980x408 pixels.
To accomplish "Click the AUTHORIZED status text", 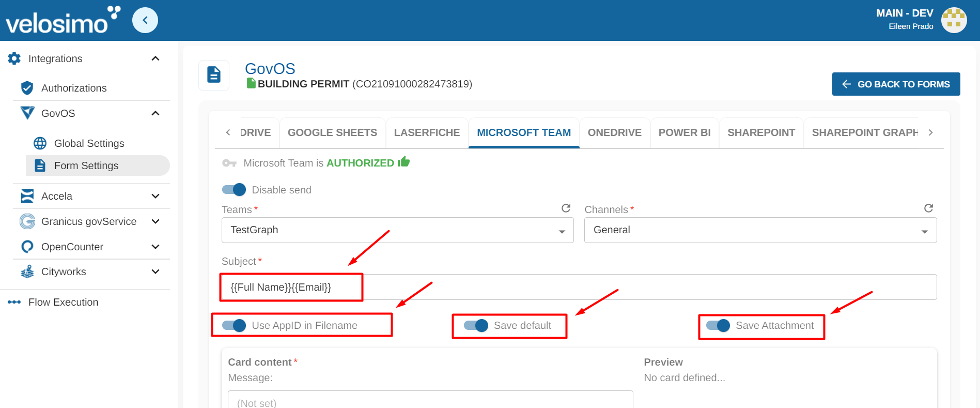I will [x=360, y=163].
